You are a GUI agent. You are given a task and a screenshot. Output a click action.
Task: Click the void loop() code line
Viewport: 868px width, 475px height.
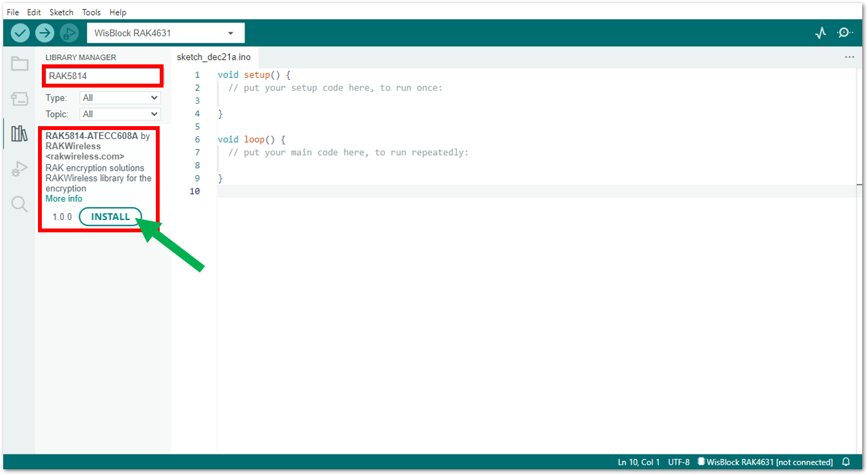tap(251, 139)
